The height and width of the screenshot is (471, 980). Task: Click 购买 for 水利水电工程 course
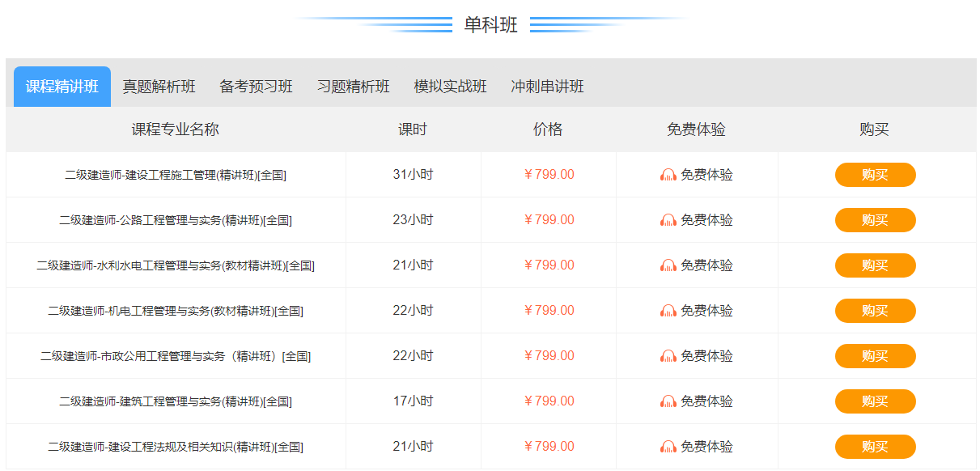pos(875,265)
